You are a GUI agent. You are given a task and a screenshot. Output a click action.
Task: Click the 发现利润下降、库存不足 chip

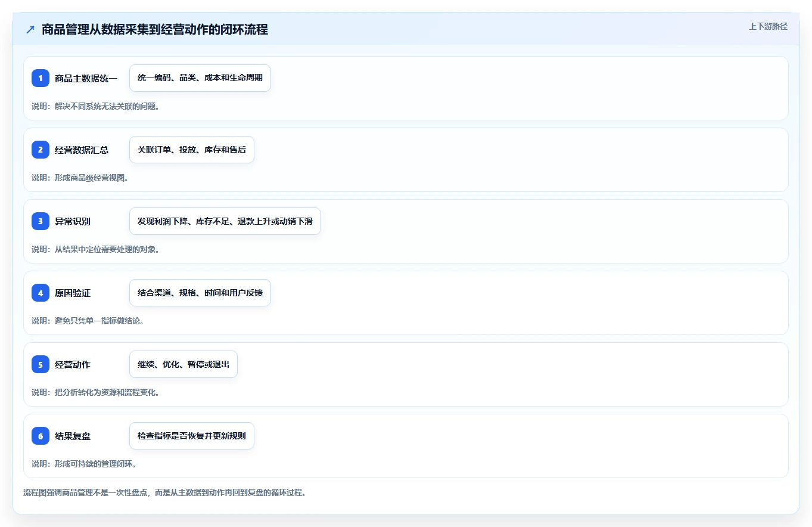[x=225, y=221]
